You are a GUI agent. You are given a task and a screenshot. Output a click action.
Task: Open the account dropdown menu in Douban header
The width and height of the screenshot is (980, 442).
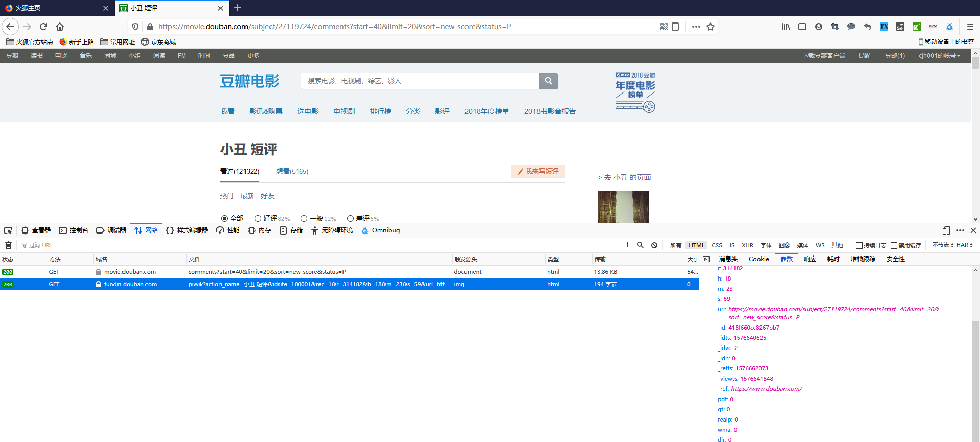(x=939, y=56)
